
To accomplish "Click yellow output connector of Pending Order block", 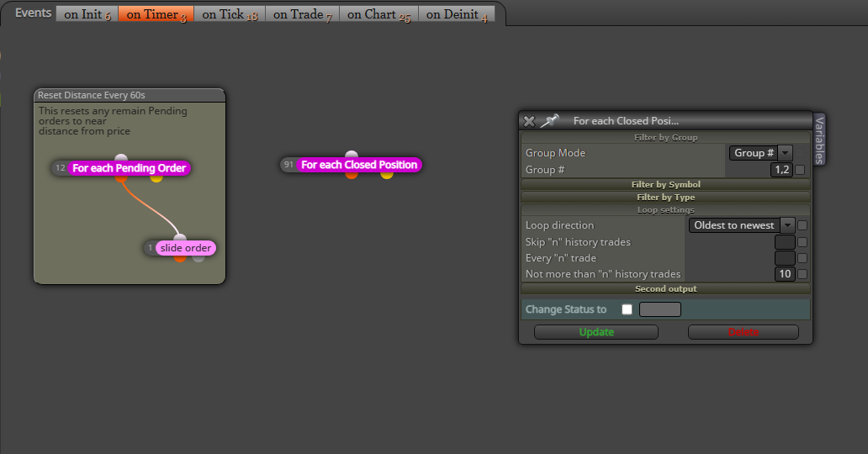I will point(156,177).
